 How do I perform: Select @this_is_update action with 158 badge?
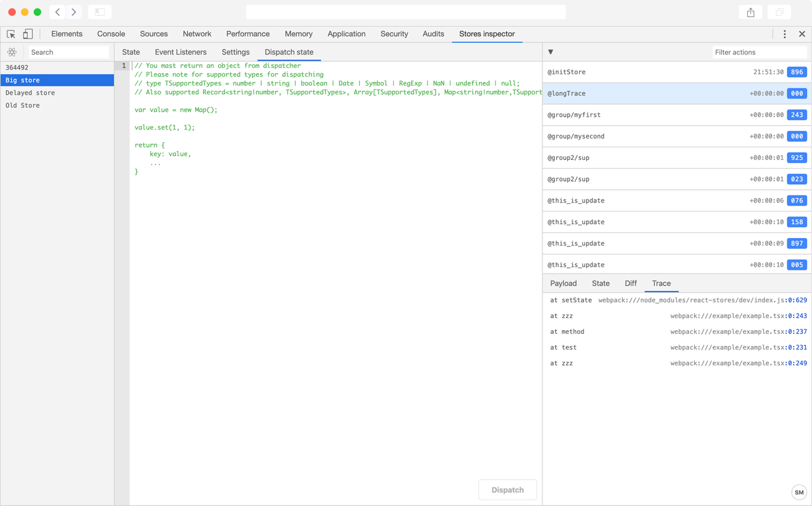point(677,222)
